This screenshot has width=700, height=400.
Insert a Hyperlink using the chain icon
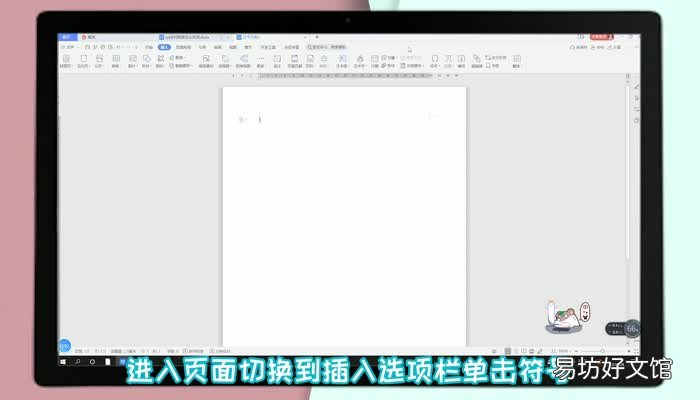coord(477,61)
